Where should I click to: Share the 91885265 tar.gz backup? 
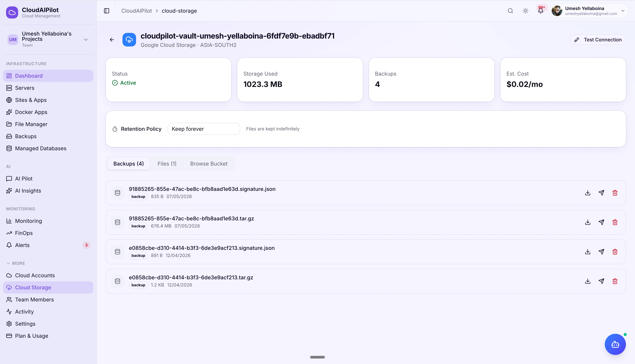click(601, 222)
